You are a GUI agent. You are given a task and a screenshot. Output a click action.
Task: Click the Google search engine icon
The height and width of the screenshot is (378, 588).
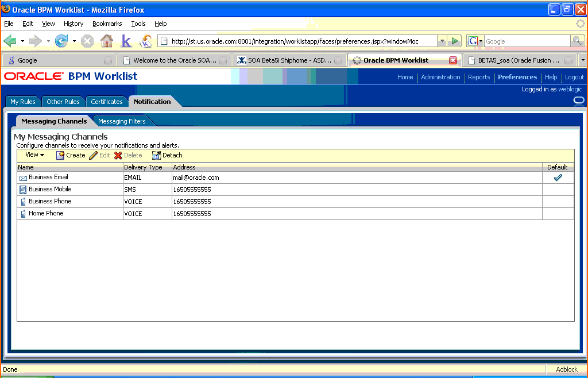click(x=473, y=41)
